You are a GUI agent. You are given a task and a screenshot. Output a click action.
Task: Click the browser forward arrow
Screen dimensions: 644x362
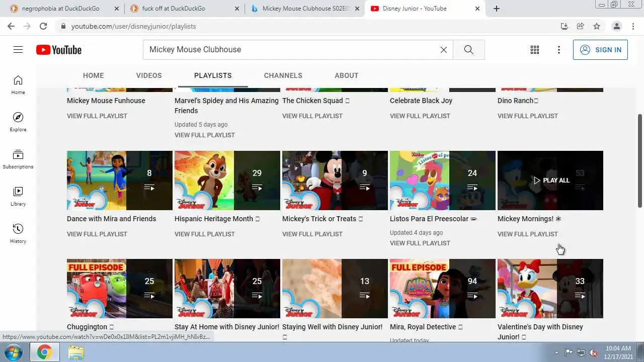point(27,26)
